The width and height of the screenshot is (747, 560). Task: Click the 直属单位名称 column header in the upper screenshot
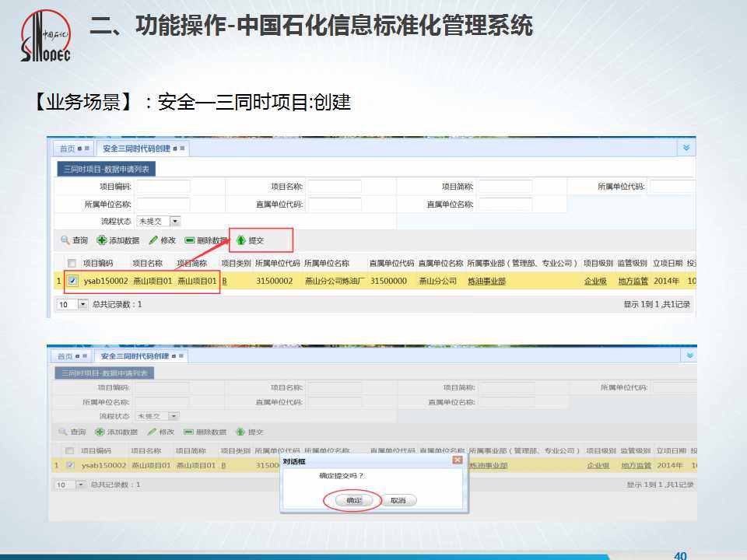click(440, 264)
